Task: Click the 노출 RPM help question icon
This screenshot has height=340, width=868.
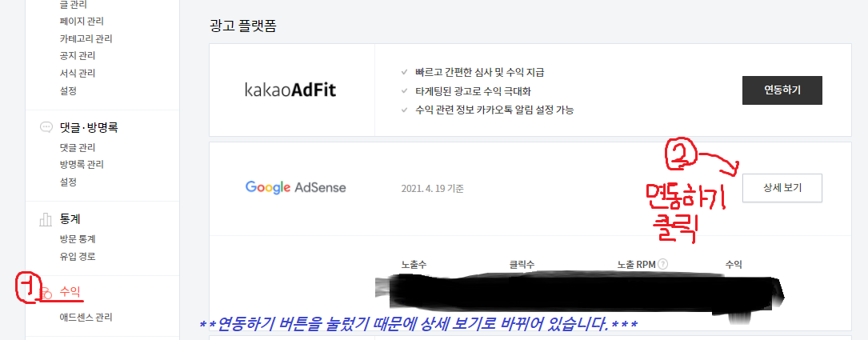Action: tap(663, 264)
